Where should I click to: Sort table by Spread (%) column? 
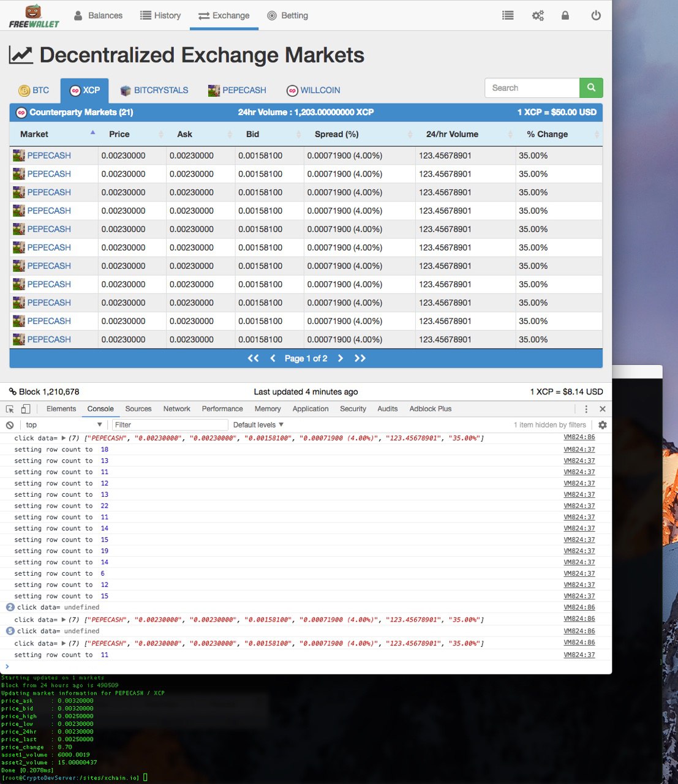pos(360,134)
